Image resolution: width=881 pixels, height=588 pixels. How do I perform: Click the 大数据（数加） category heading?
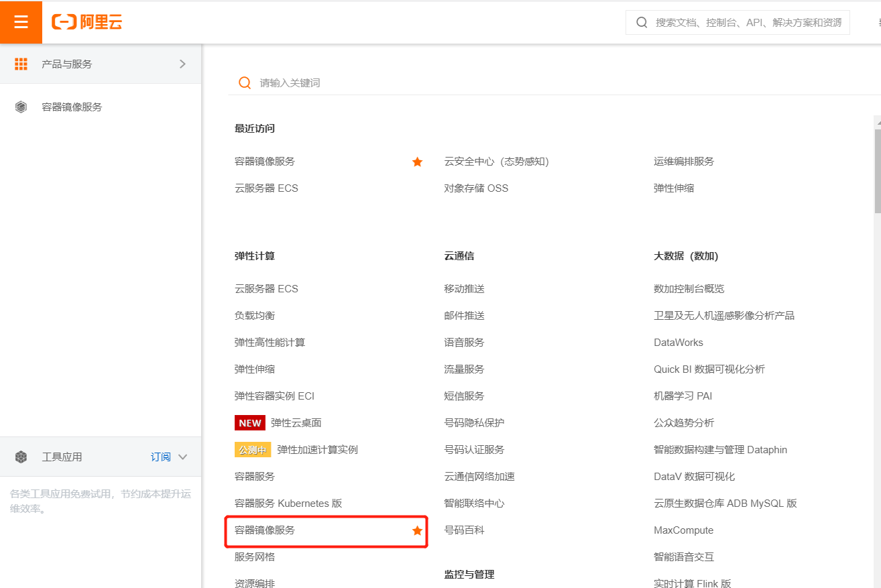(x=686, y=256)
